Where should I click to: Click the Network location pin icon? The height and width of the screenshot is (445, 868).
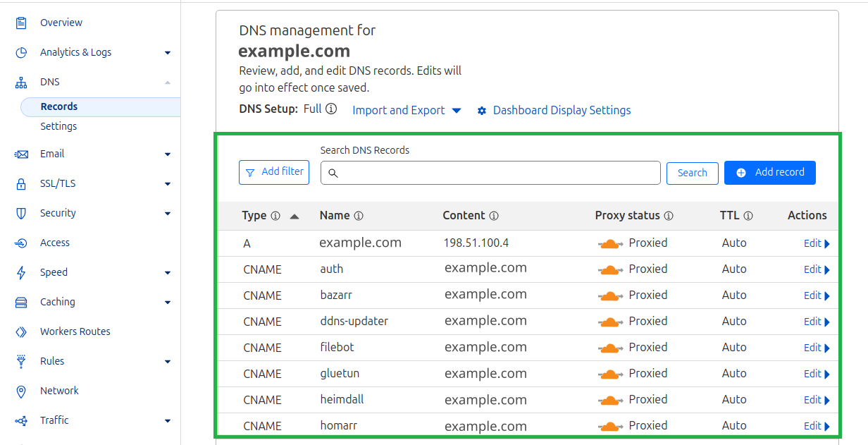pyautogui.click(x=21, y=391)
